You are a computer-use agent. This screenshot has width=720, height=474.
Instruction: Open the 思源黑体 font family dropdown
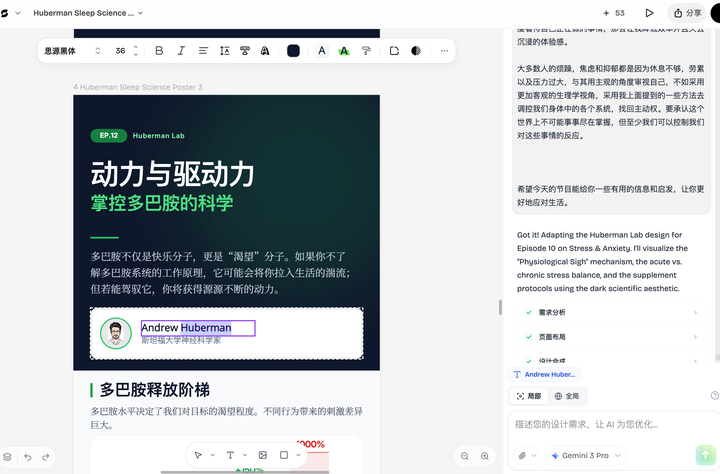(72, 51)
